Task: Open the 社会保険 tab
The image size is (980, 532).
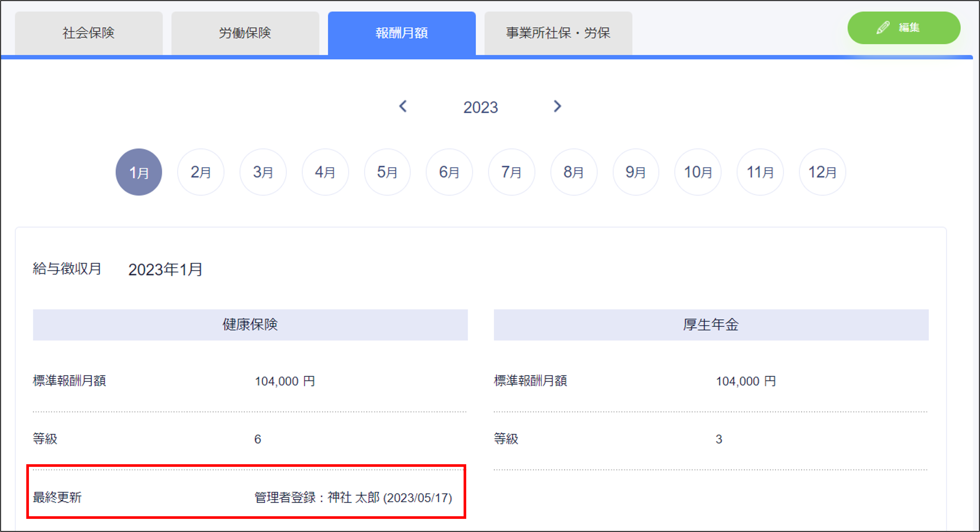Action: click(89, 33)
